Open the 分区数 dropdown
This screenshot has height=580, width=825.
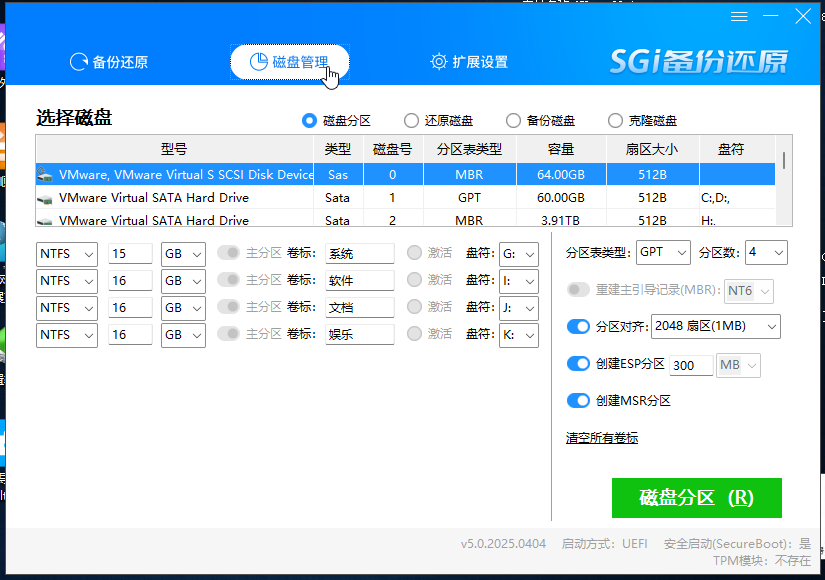coord(766,252)
